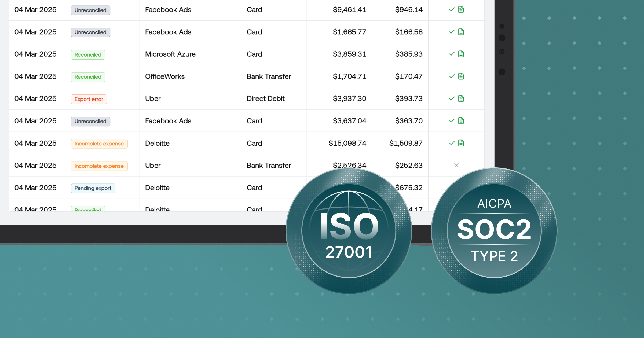Viewport: 644px width, 338px height.
Task: Open receipt document icon for $9,461.41 Facebook Ads row
Action: click(x=461, y=10)
